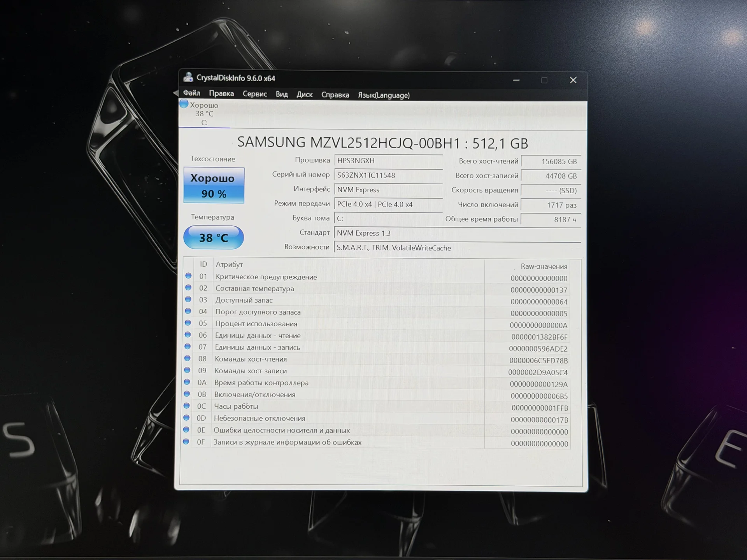The height and width of the screenshot is (560, 747).
Task: Click raw value 0000000000017B
Action: [540, 420]
